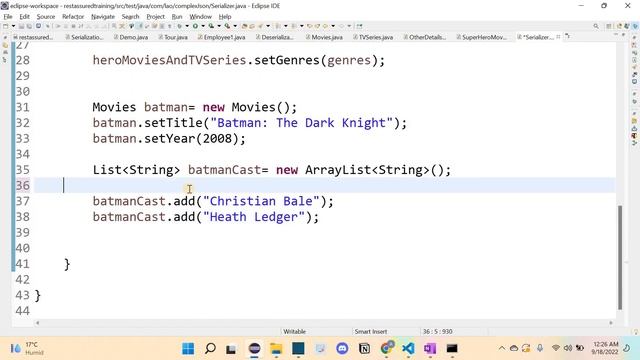Switch to the Tour.java tab

(x=173, y=37)
